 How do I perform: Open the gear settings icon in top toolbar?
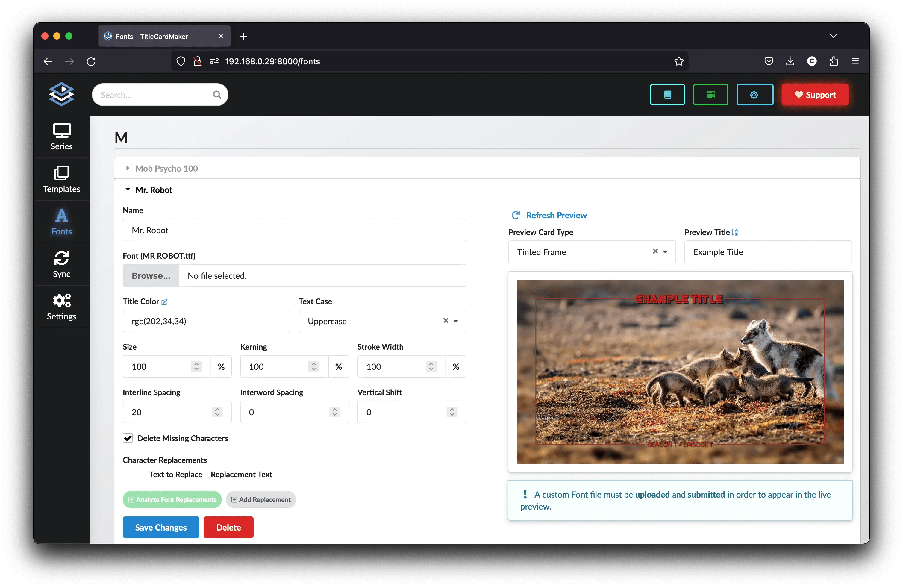coord(754,95)
